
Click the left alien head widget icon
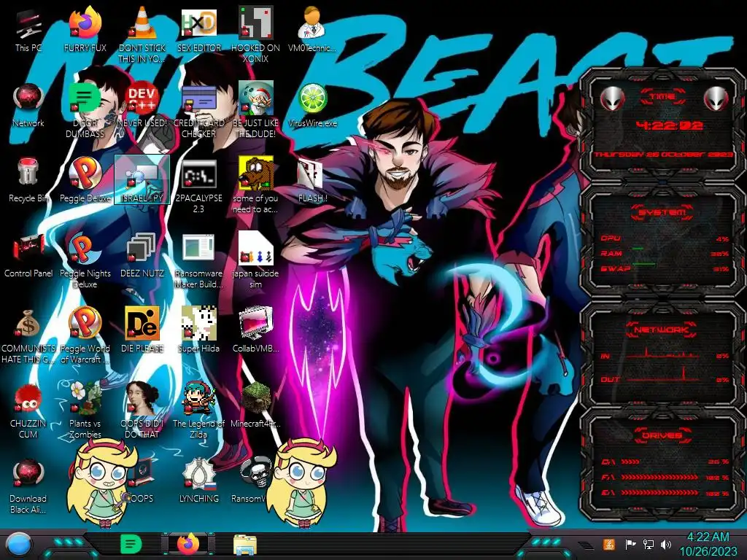(613, 99)
